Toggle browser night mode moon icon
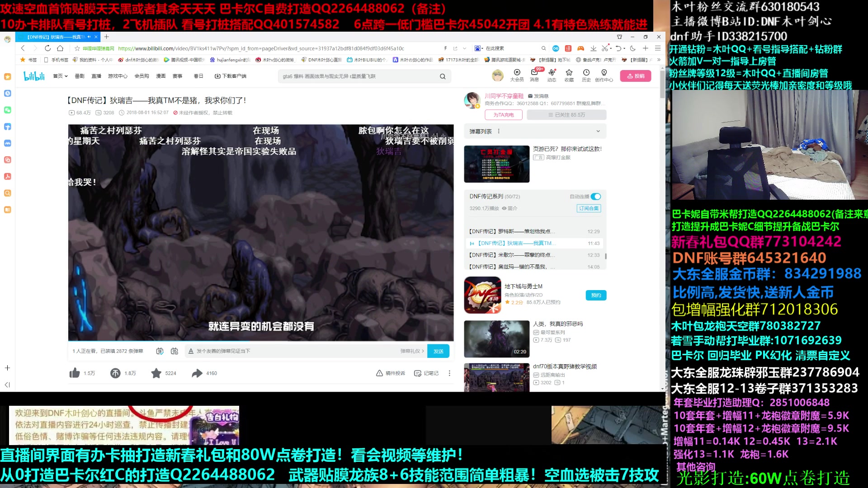 point(633,48)
